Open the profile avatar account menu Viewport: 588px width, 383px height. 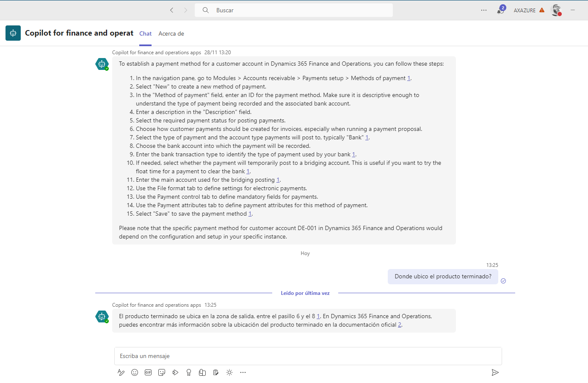pos(556,10)
